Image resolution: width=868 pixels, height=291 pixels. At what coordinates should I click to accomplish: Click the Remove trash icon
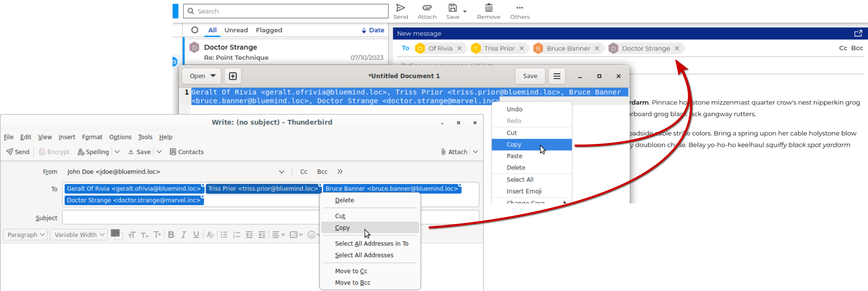point(488,8)
